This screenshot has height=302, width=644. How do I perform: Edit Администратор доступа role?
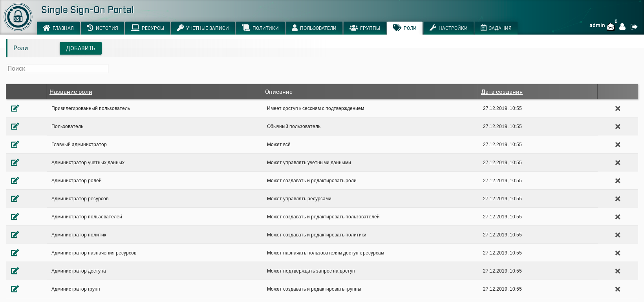[15, 271]
